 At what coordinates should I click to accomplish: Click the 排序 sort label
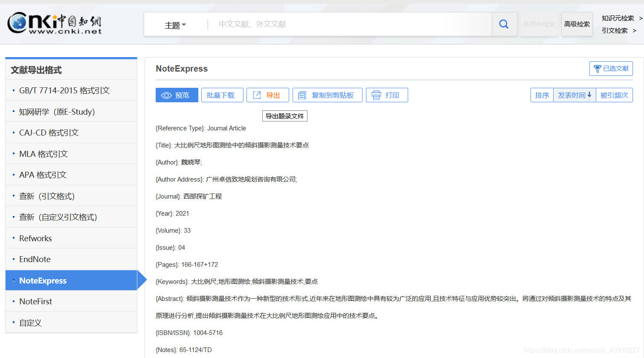click(x=542, y=95)
